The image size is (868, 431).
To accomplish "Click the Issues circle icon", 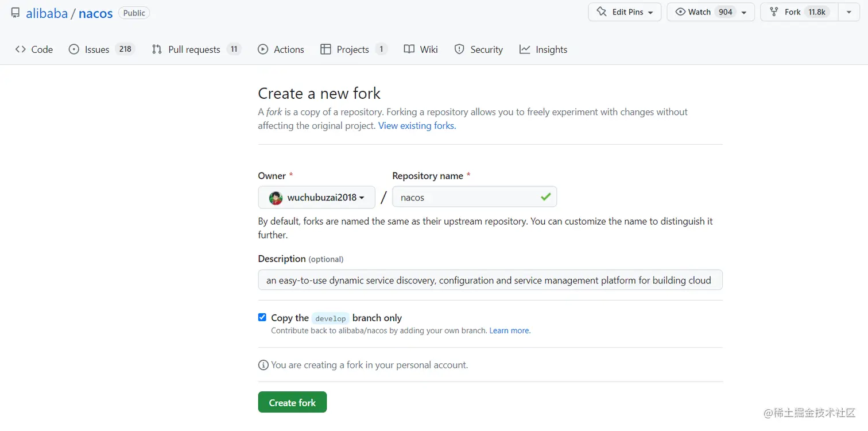I will point(73,49).
